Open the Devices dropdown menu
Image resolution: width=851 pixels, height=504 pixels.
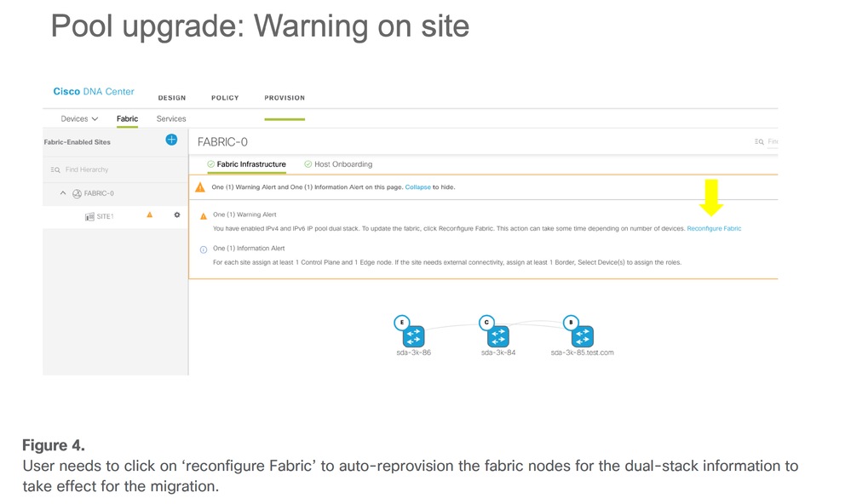pyautogui.click(x=79, y=119)
